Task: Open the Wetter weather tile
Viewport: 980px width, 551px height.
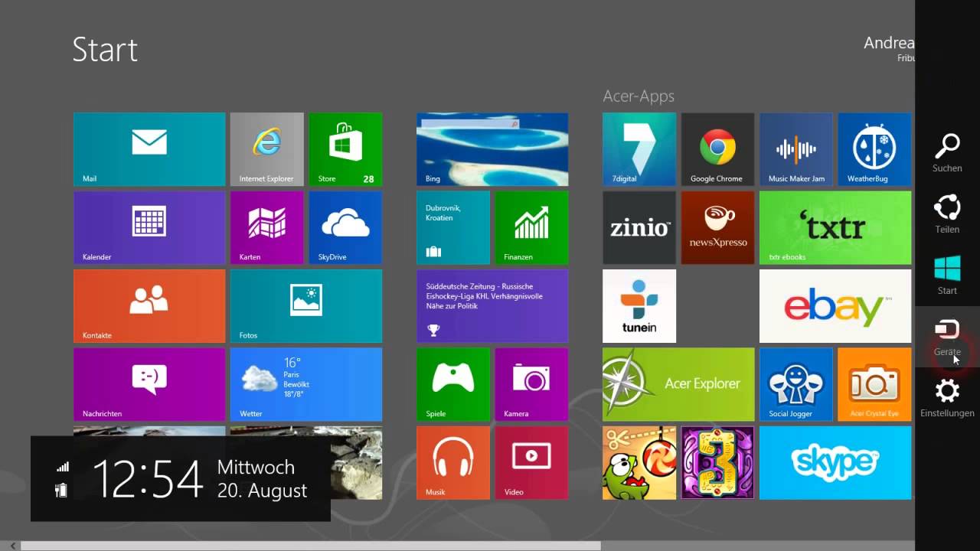Action: (306, 385)
